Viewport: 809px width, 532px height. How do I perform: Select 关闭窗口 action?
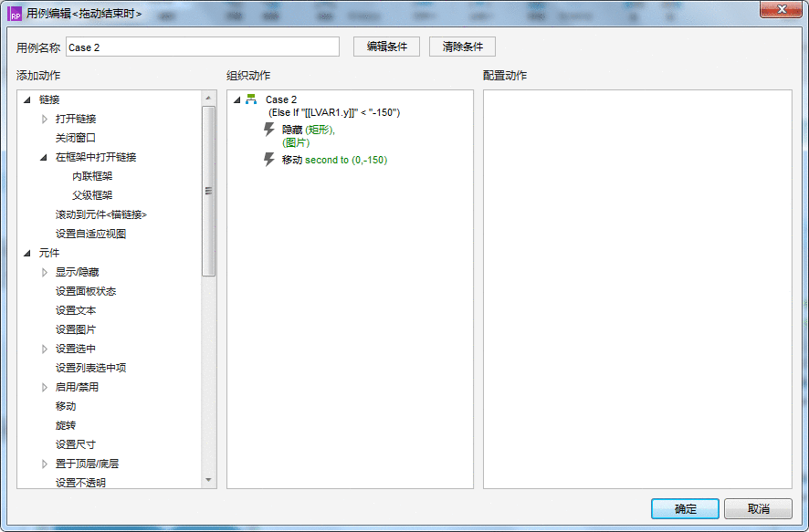coord(75,138)
